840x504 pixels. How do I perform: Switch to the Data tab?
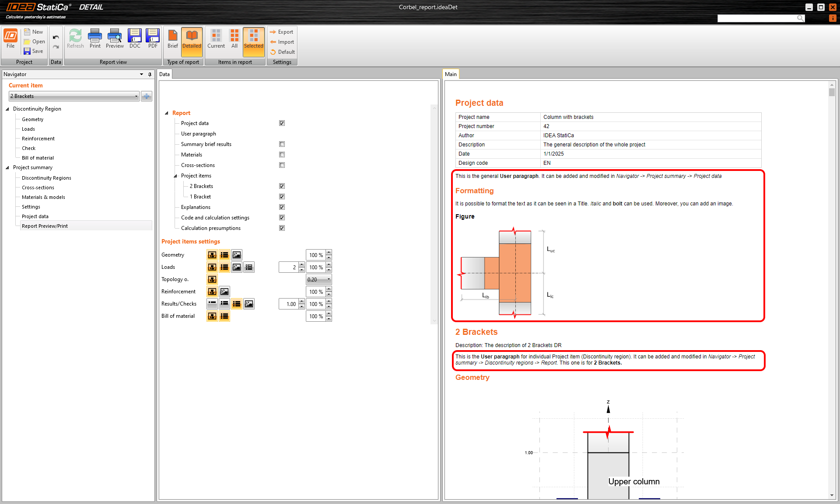164,74
